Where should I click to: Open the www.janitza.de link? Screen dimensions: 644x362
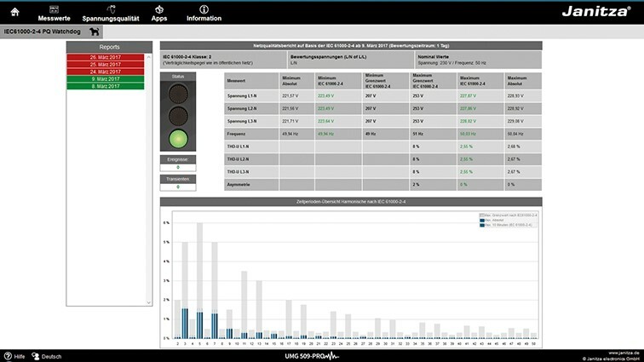pos(620,352)
